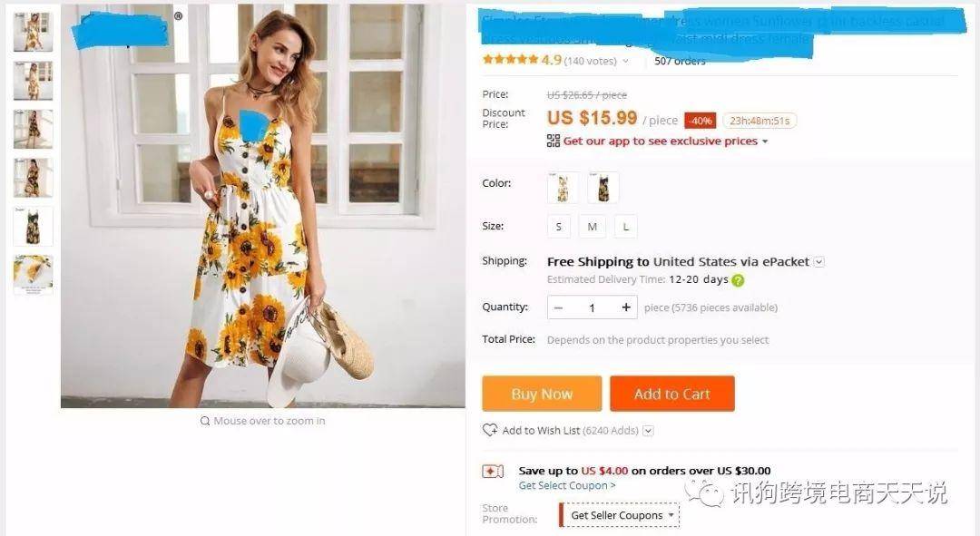Expand the wish list options arrow
The height and width of the screenshot is (536, 980).
click(648, 431)
